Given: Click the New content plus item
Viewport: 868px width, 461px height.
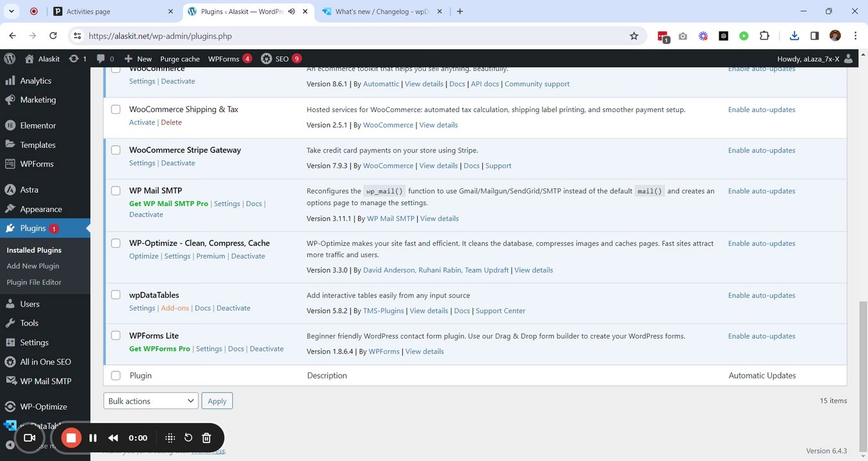Looking at the screenshot, I should 138,58.
